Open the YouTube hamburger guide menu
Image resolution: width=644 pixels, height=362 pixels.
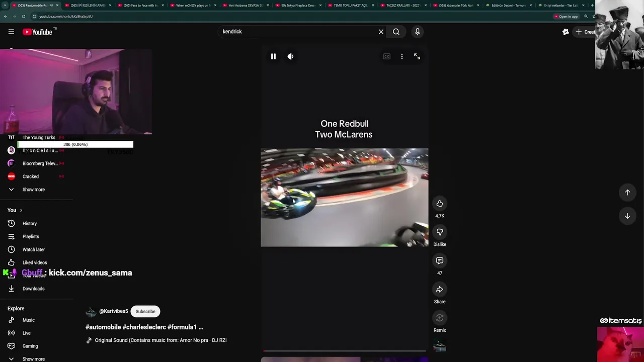tap(11, 32)
